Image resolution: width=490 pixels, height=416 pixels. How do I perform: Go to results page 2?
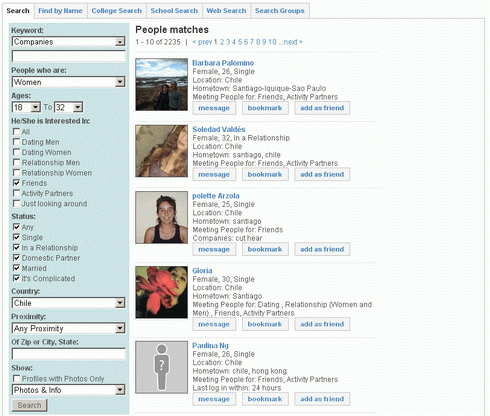(x=222, y=42)
